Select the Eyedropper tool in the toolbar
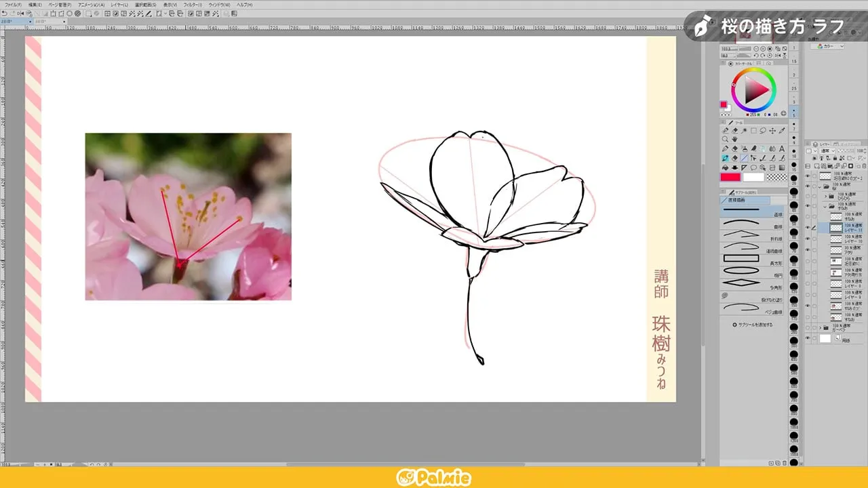 point(783,131)
